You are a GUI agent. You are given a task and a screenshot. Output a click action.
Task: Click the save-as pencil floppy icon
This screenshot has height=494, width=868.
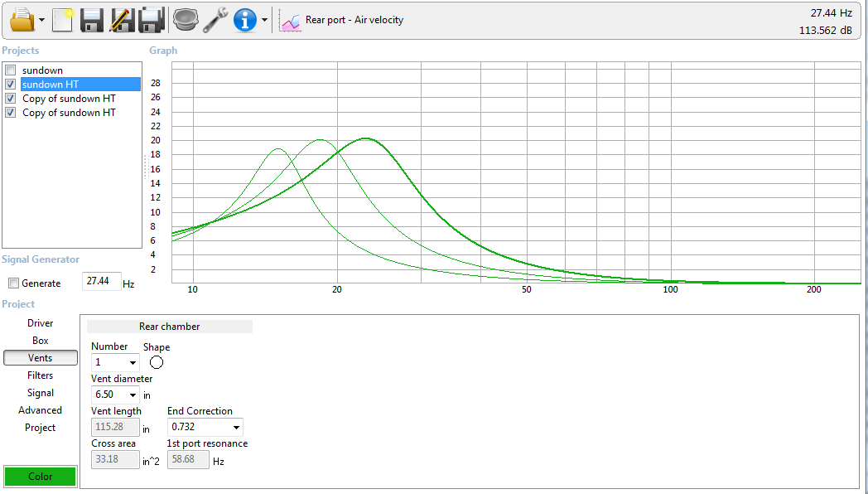tap(121, 20)
